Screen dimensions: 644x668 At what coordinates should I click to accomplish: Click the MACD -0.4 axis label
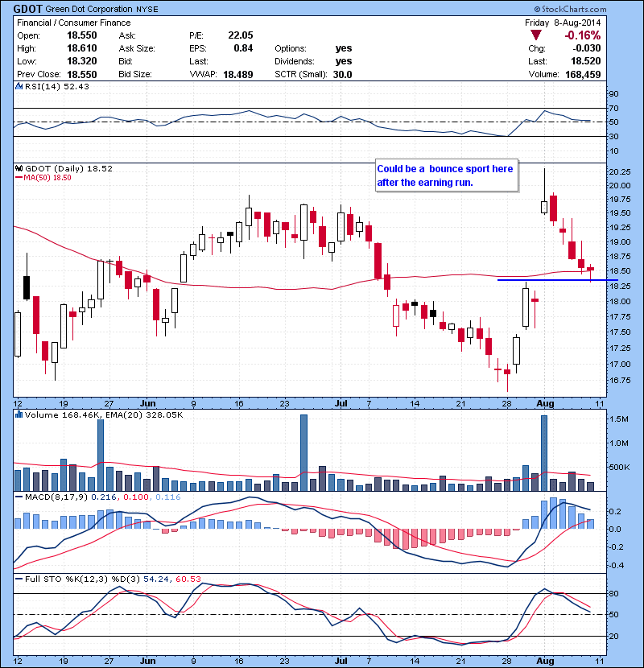coord(616,565)
